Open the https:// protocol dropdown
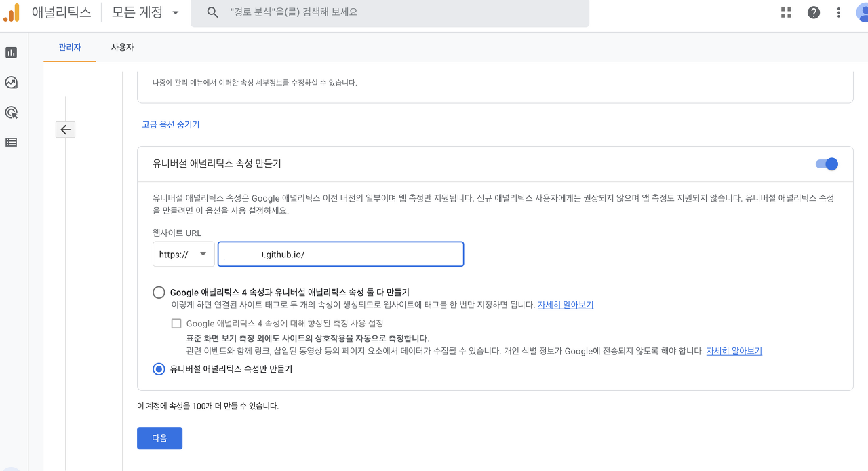 point(183,254)
